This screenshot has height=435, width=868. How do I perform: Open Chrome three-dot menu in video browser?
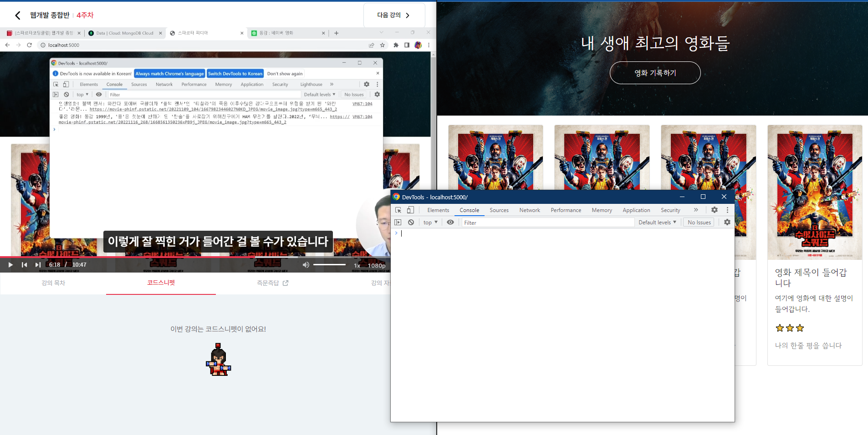[429, 45]
